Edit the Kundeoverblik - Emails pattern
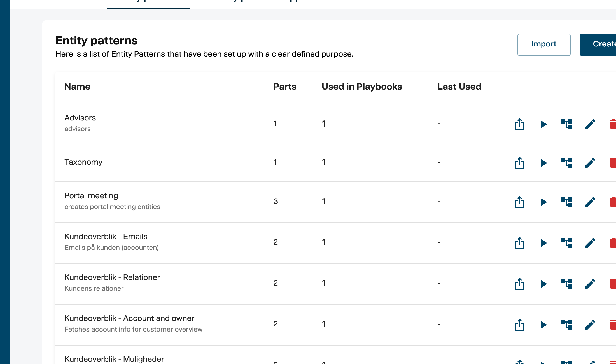616x364 pixels. pyautogui.click(x=590, y=242)
